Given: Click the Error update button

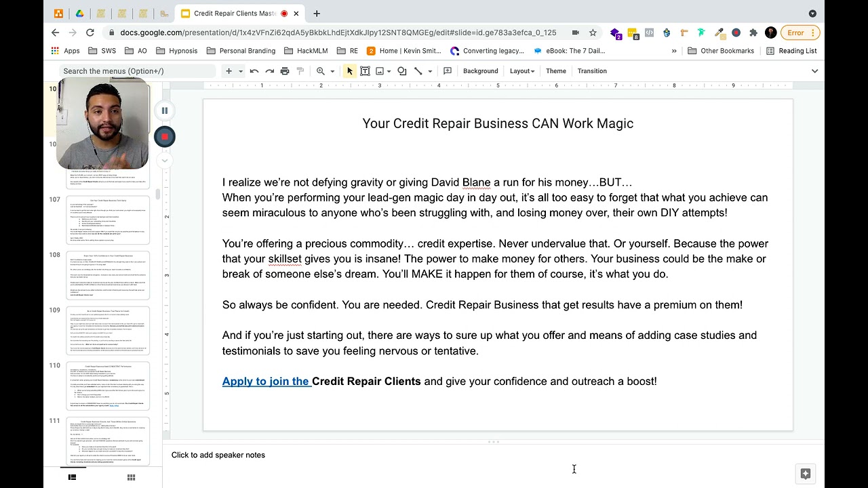Looking at the screenshot, I should pos(800,33).
